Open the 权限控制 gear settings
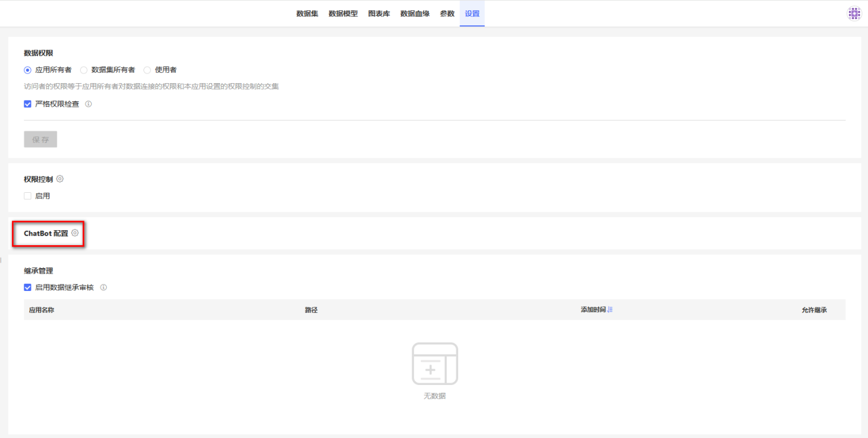This screenshot has height=438, width=868. point(60,179)
